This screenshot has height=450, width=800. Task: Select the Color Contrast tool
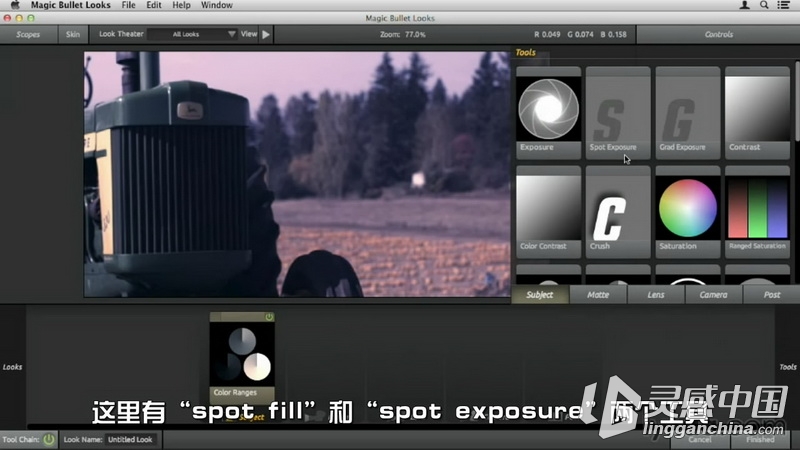pos(548,211)
